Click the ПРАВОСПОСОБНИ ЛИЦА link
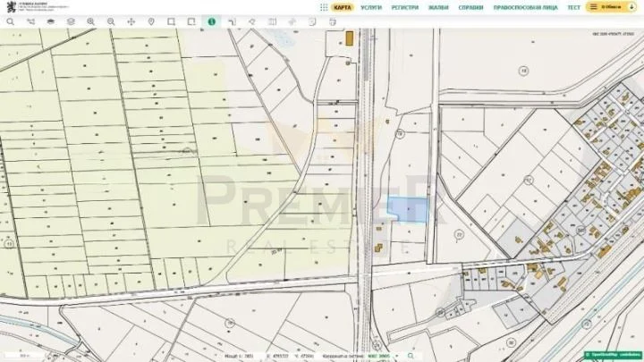Screen dimensions: 644x362 (x=525, y=7)
